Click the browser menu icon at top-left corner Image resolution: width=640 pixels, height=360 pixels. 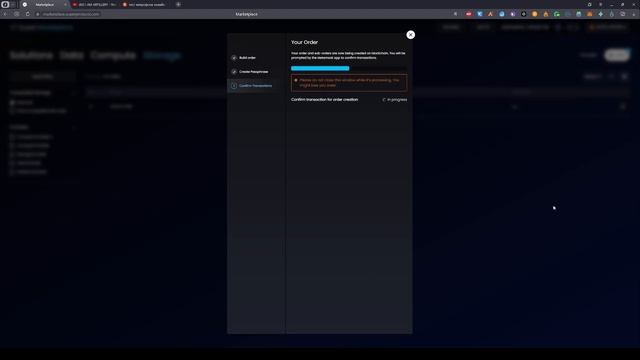point(5,4)
